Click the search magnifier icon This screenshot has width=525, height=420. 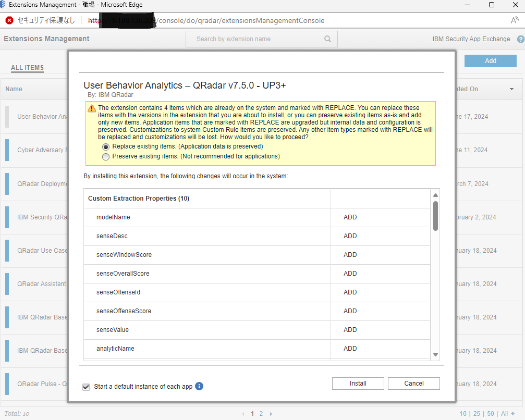coord(327,39)
